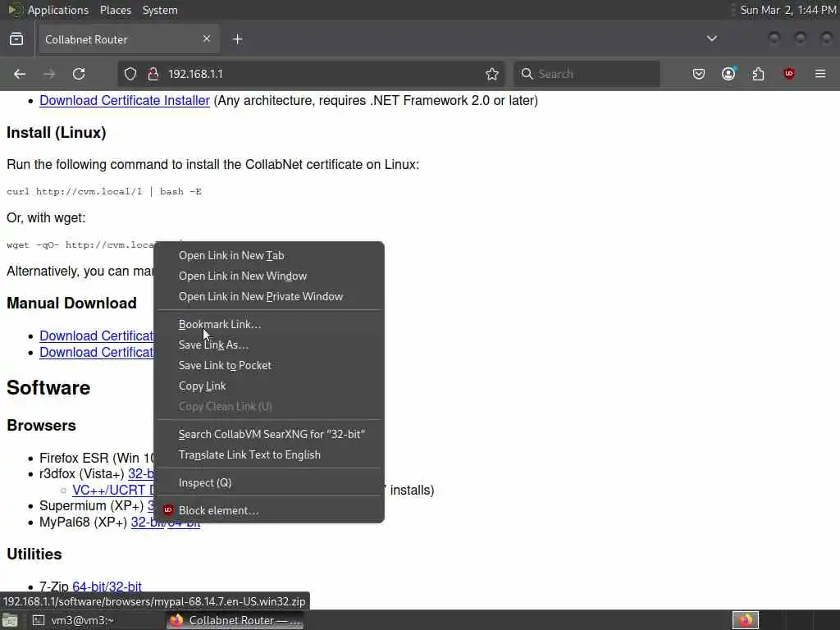Click the forward navigation arrow

(x=49, y=74)
